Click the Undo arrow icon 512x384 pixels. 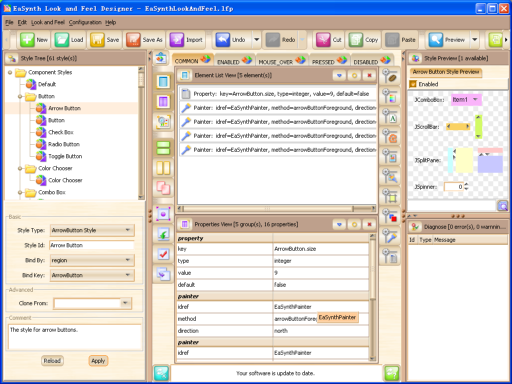[x=222, y=40]
